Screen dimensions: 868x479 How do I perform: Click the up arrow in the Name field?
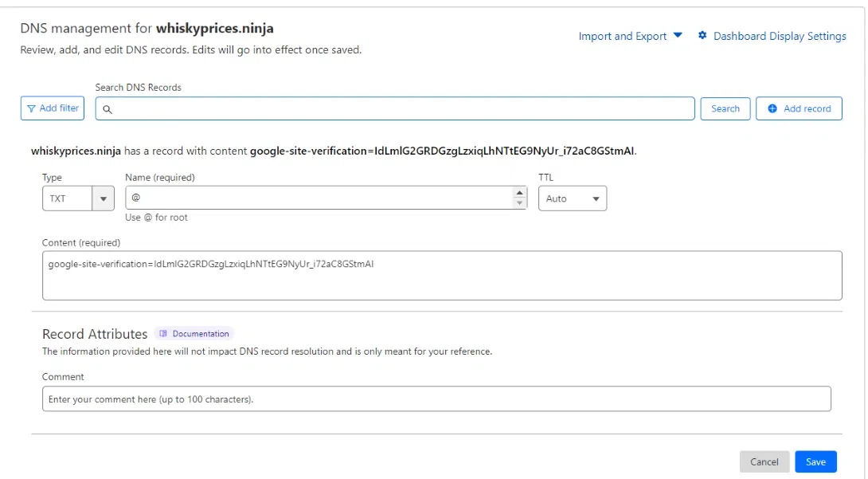point(520,193)
